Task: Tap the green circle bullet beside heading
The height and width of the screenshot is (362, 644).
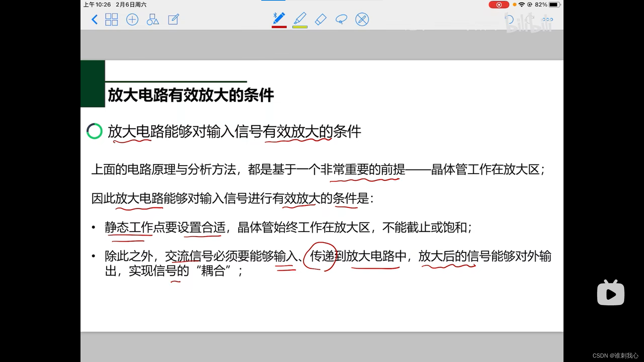Action: pyautogui.click(x=95, y=131)
